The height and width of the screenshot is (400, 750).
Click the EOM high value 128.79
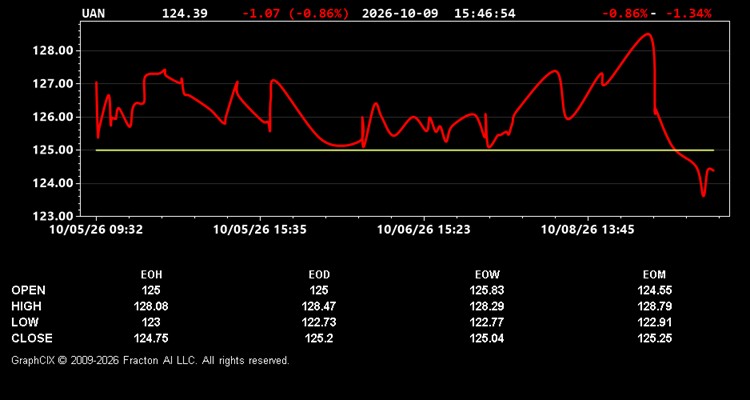654,306
